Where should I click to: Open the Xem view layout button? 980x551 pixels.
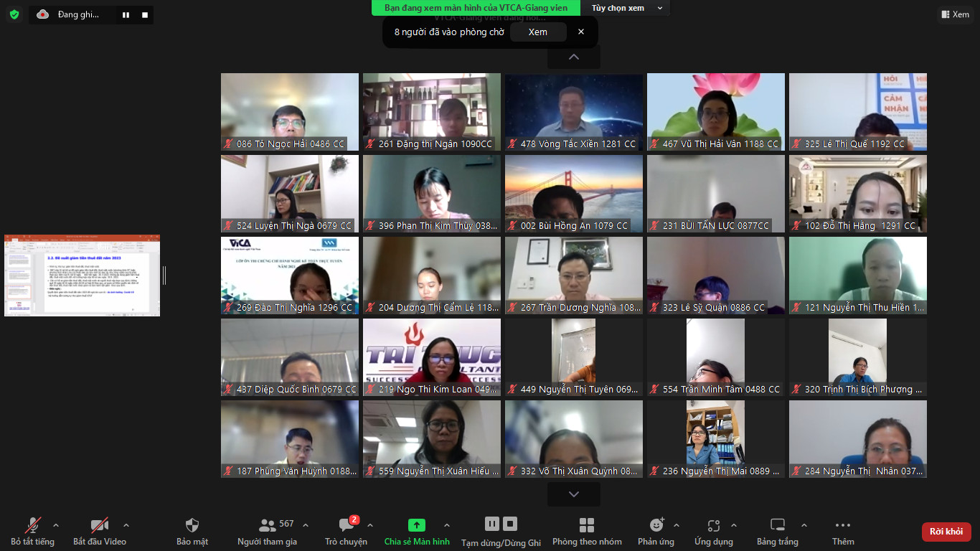coord(955,14)
